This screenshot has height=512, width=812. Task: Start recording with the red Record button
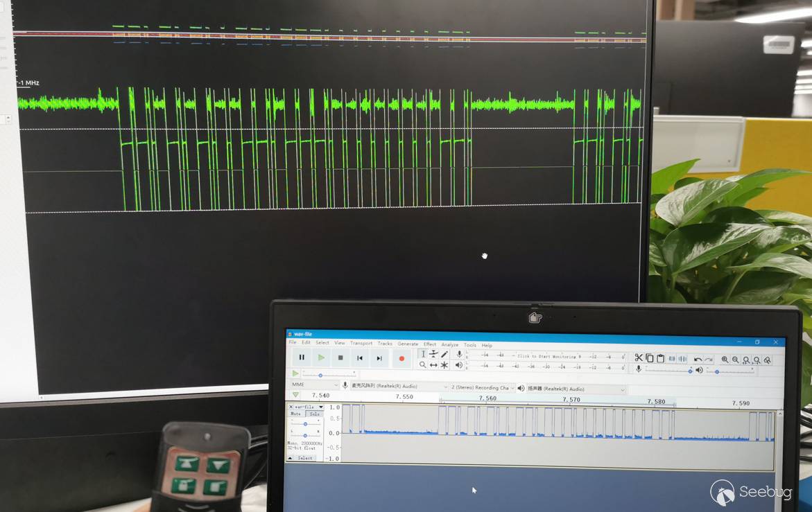[401, 358]
